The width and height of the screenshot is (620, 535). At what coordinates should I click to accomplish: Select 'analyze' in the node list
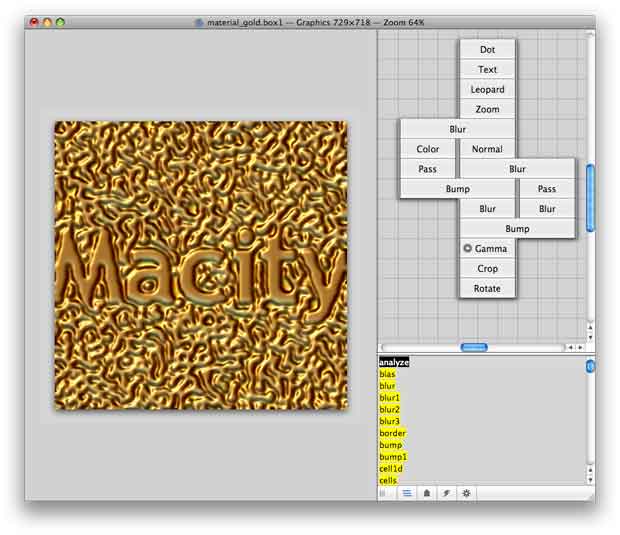click(394, 362)
